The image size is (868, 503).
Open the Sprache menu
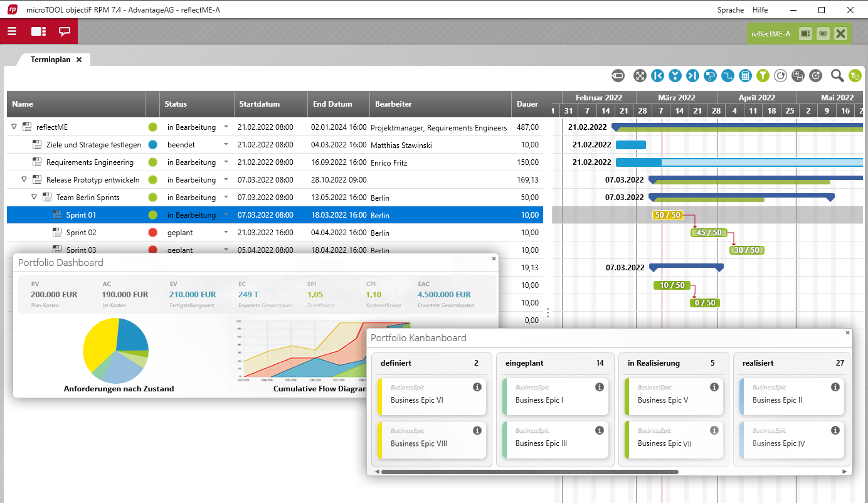pyautogui.click(x=730, y=9)
